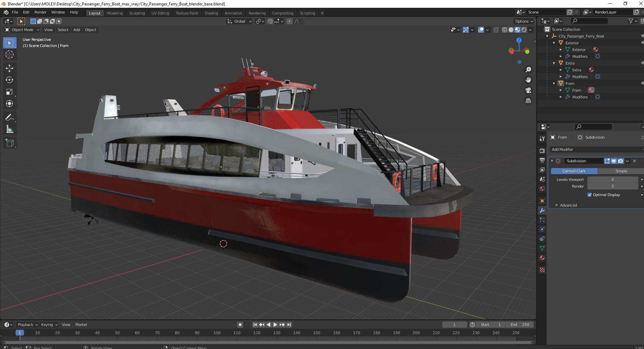Collapse the Exterior object in outliner
644x349 pixels.
click(554, 43)
